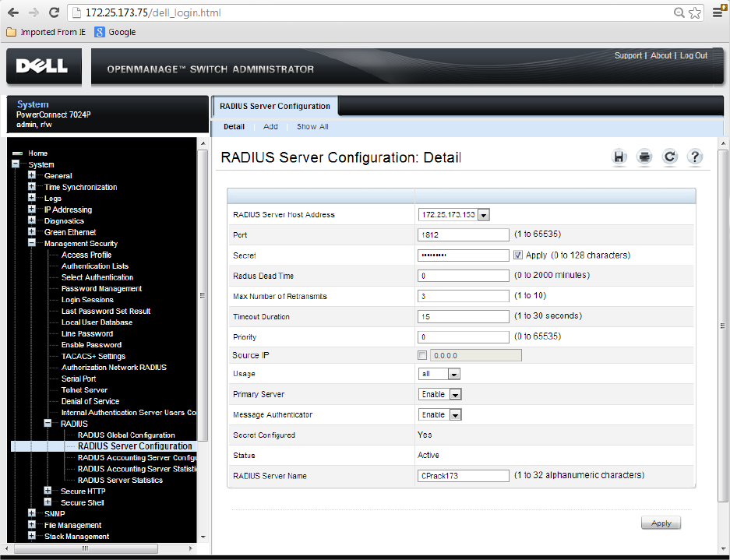
Task: Toggle the Secret Apply checkbox
Action: point(518,255)
